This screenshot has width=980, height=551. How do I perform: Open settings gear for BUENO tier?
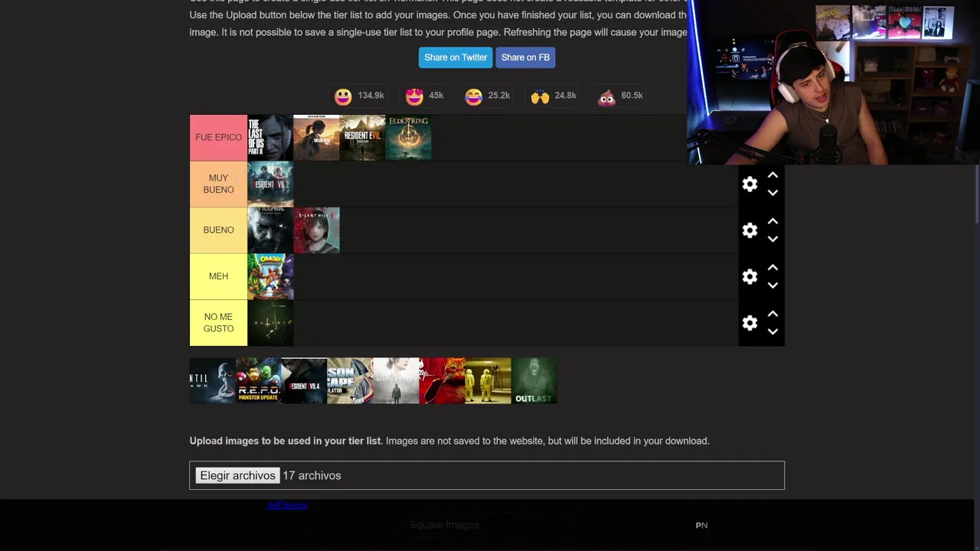tap(750, 230)
